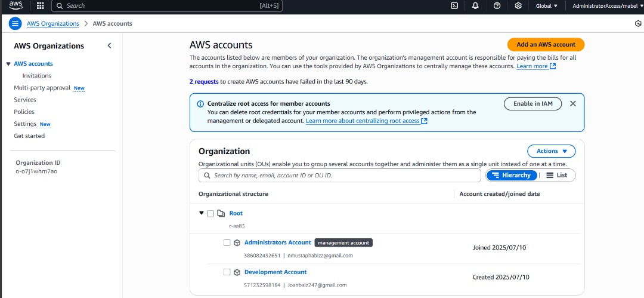Select AWS accounts in the sidebar
The image size is (644, 298).
click(x=33, y=64)
